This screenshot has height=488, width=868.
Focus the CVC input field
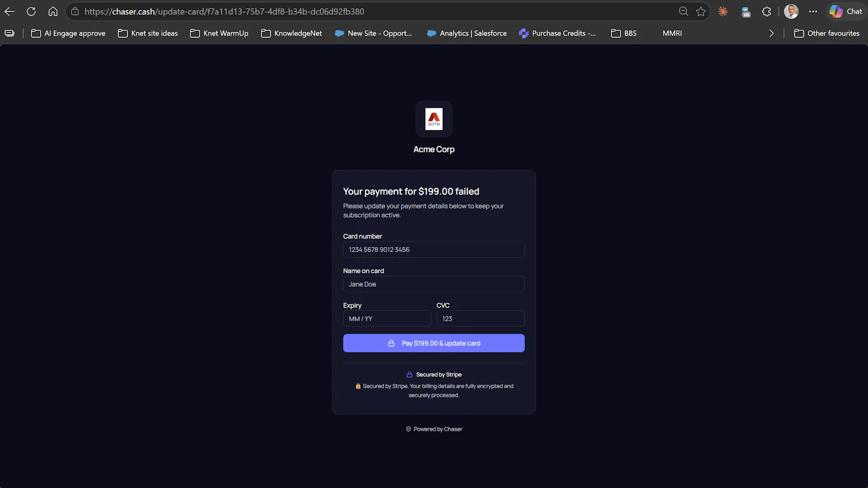pyautogui.click(x=481, y=318)
